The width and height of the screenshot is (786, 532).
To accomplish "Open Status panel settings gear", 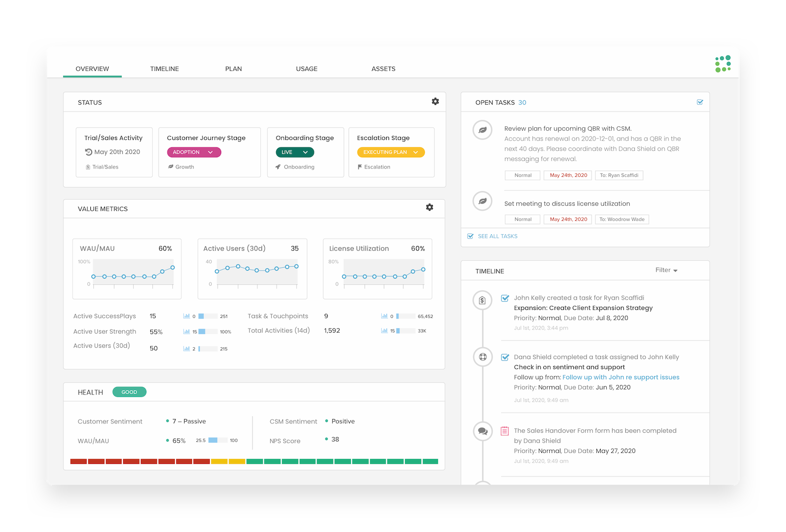I will coord(435,101).
